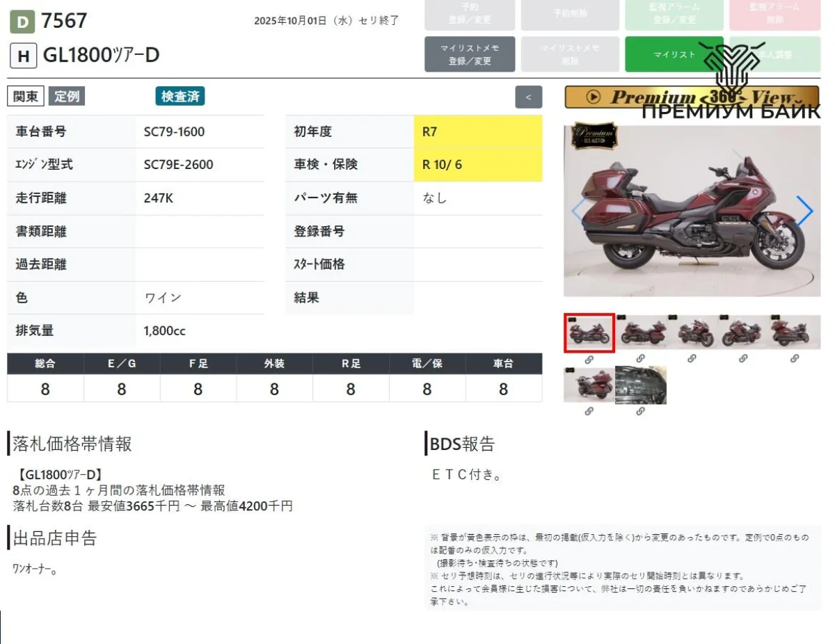This screenshot has width=835, height=644.
Task: Click the play icon on Premium 360° View
Action: click(x=593, y=97)
